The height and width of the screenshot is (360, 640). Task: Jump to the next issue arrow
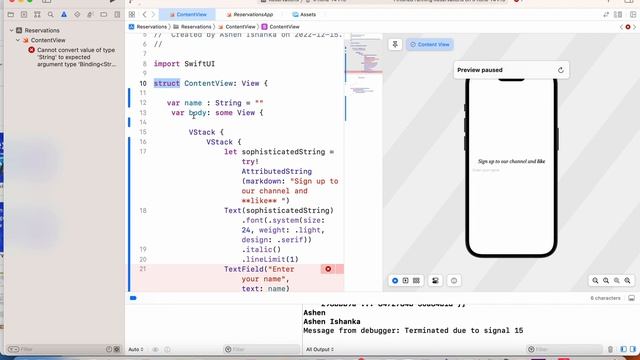(x=635, y=27)
